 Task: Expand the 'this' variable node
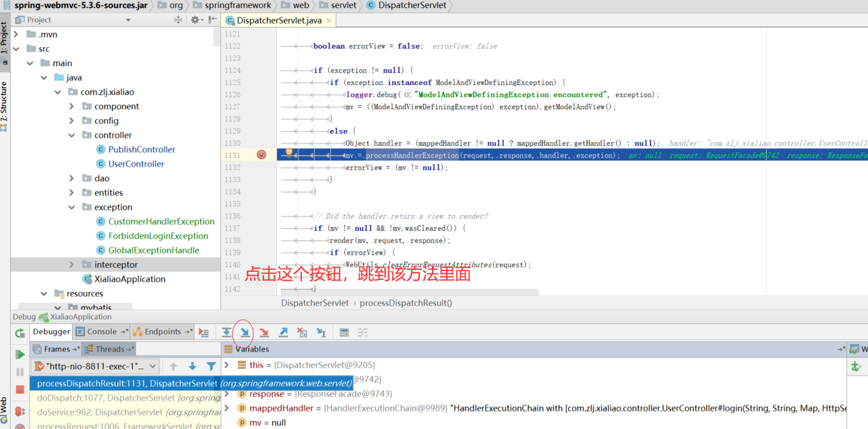pos(227,365)
